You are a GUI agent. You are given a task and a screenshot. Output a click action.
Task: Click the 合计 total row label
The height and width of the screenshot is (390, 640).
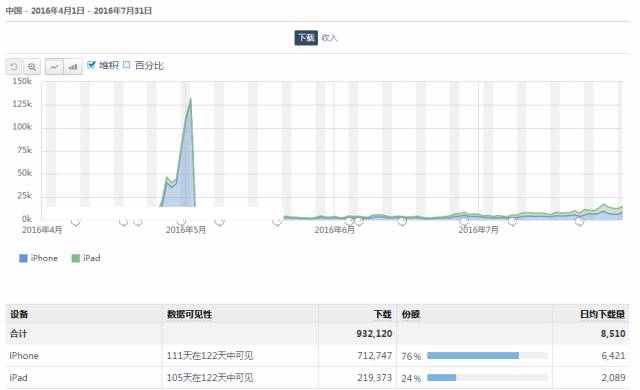point(18,334)
